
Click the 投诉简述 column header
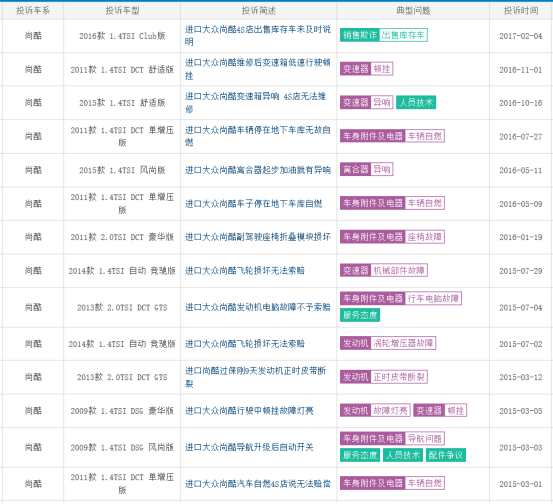[259, 11]
